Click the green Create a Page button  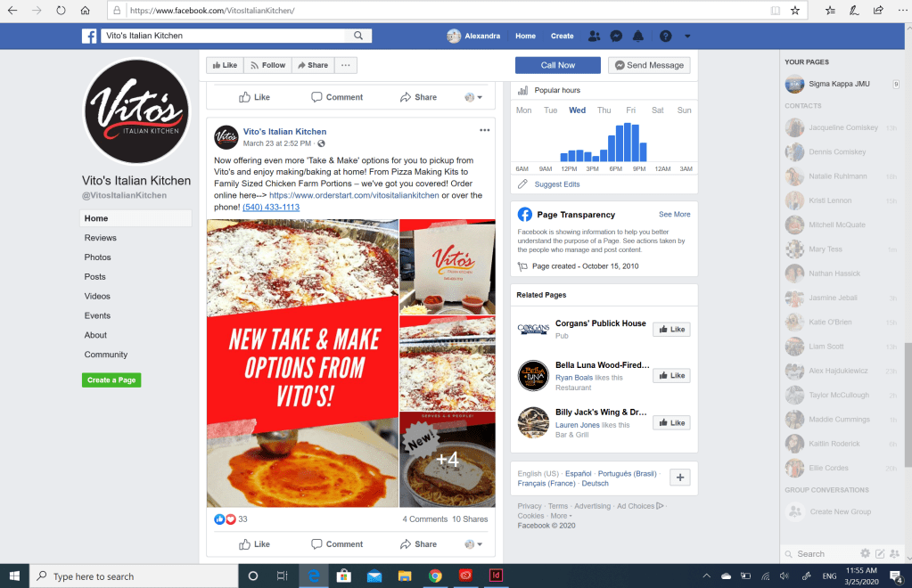(111, 380)
